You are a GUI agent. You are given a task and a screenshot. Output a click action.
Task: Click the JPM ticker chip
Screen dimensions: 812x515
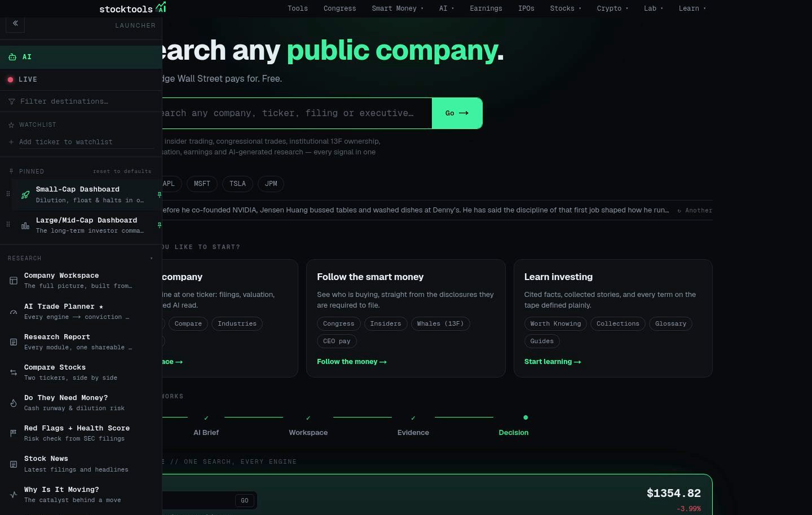pos(271,184)
